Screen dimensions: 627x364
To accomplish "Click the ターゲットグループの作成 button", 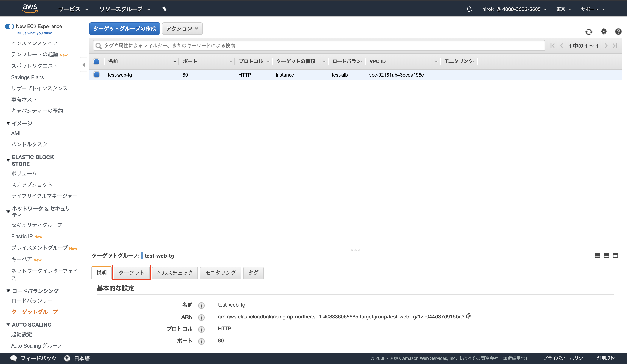I will tap(124, 29).
